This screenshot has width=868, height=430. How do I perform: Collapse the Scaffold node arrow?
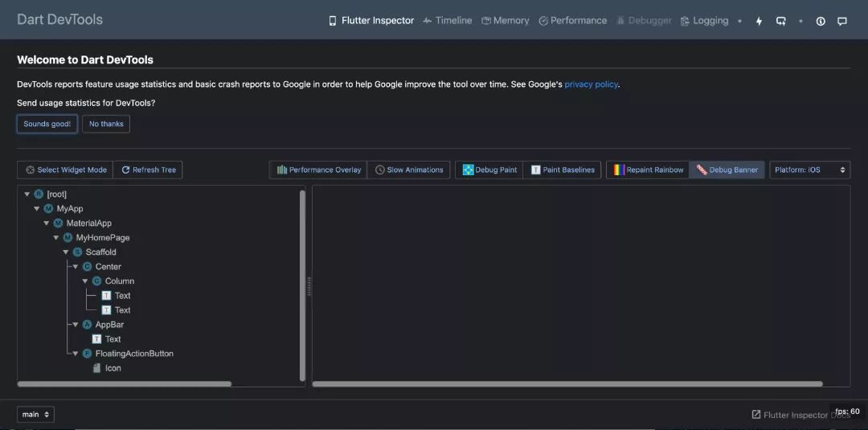pyautogui.click(x=66, y=252)
